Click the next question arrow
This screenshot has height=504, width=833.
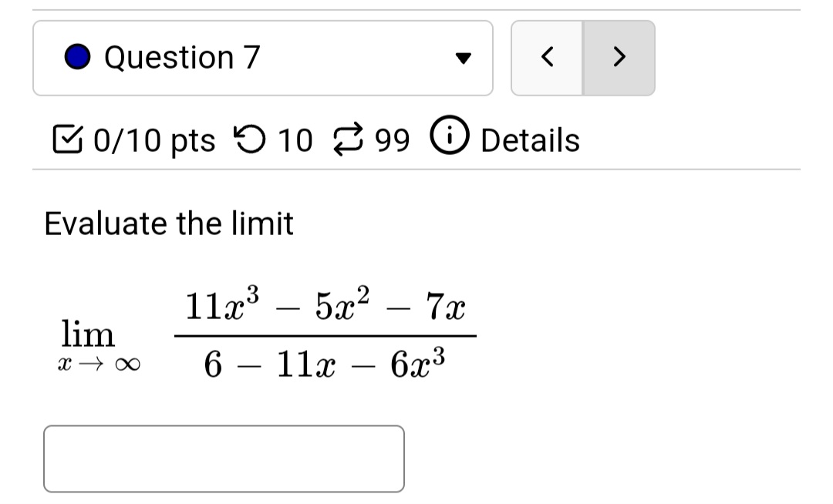(x=618, y=57)
